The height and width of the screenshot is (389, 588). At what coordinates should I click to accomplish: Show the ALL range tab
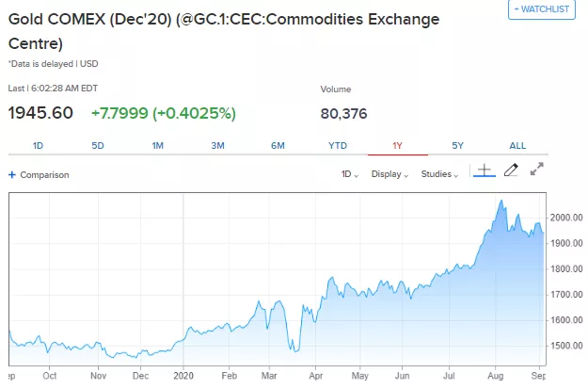point(517,146)
